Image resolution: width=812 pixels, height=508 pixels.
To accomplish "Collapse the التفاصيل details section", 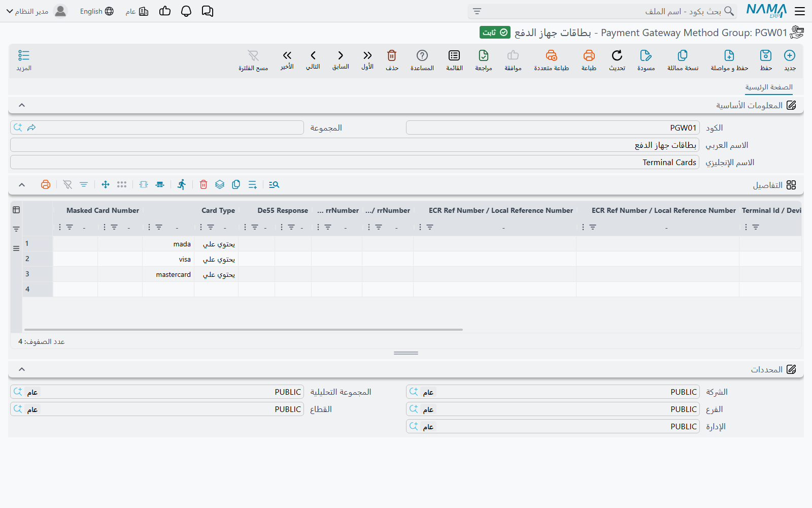I will (22, 185).
